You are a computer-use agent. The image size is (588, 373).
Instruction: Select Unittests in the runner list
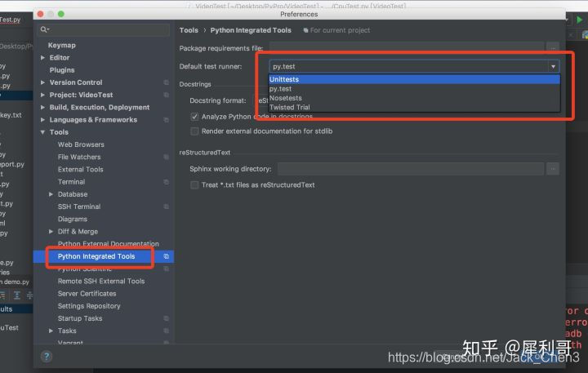click(414, 79)
